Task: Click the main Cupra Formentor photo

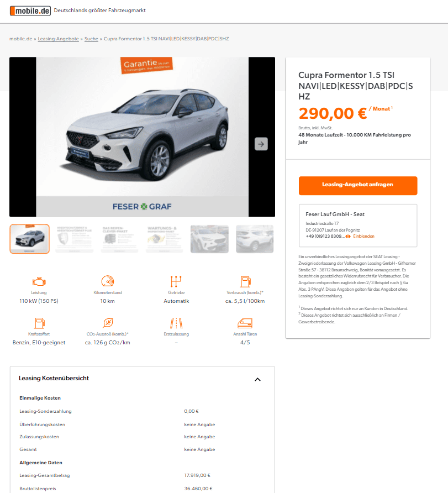Action: click(143, 137)
